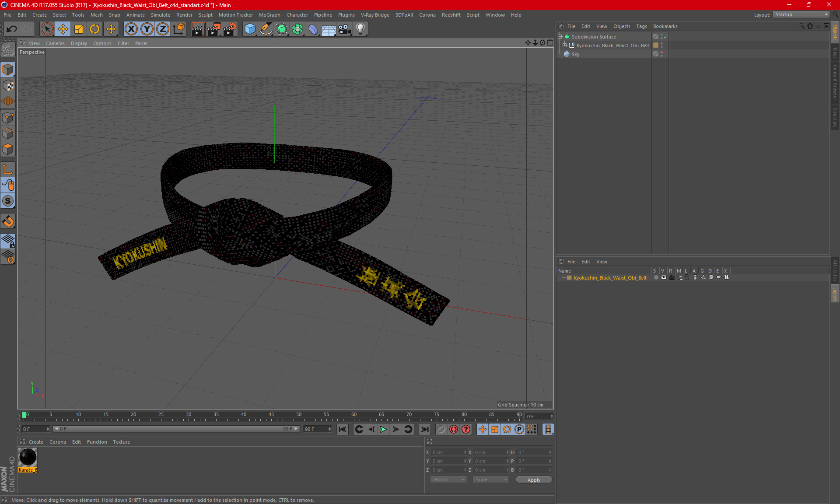Select the Scale tool in top toolbar

point(79,29)
